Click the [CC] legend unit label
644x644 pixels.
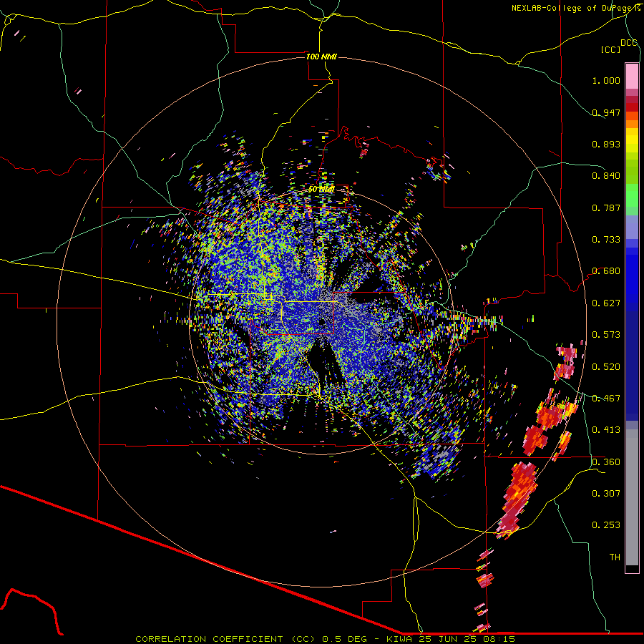610,49
